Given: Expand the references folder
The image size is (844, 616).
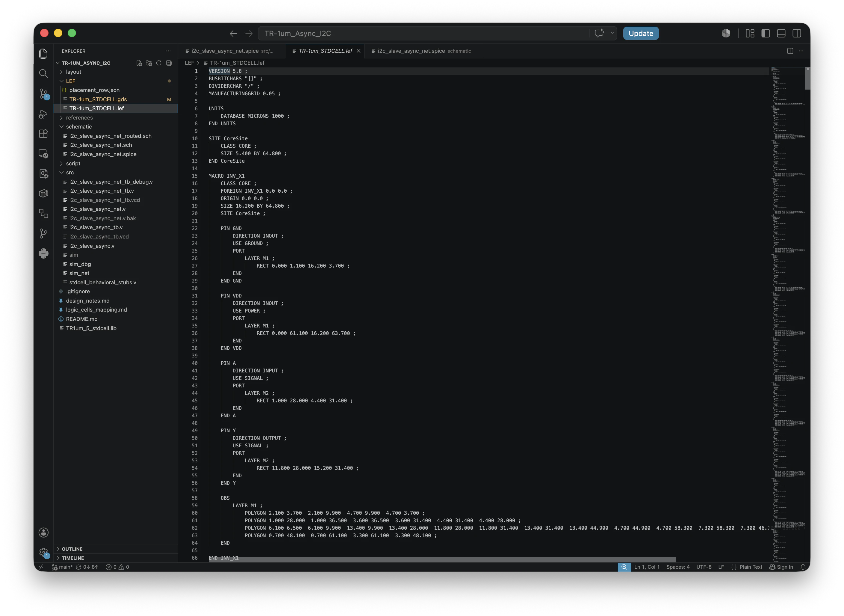Looking at the screenshot, I should pos(116,118).
